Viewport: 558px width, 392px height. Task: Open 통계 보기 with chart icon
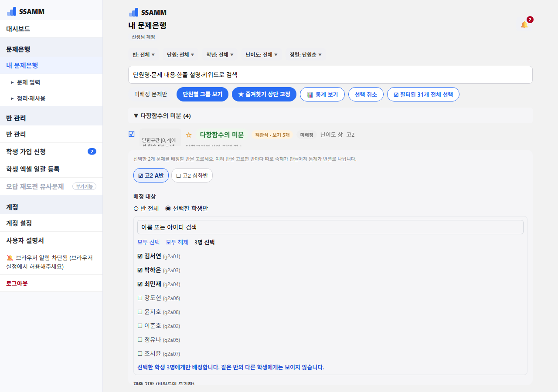pos(322,95)
